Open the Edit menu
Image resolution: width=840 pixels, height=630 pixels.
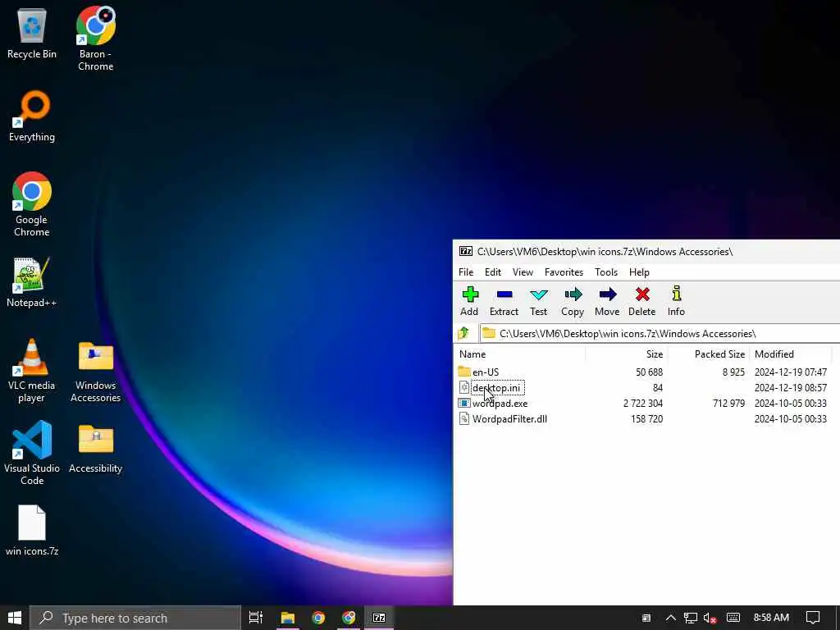(493, 272)
